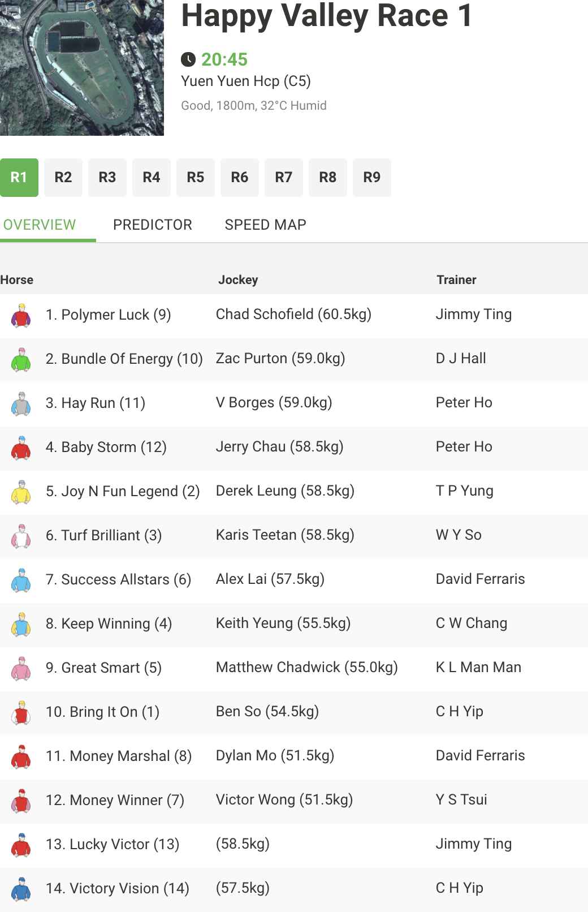Click Hay Run's grey silks icon

click(x=21, y=403)
